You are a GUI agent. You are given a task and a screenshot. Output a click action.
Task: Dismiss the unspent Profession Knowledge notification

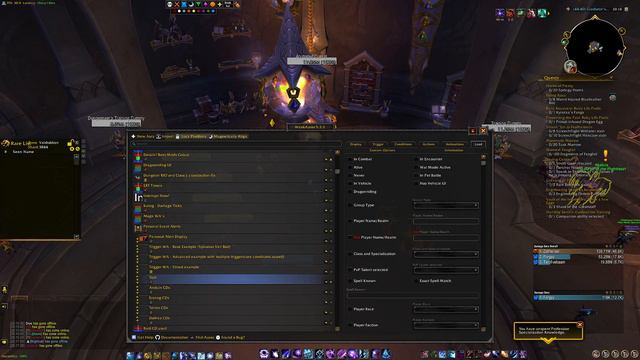coord(580,325)
